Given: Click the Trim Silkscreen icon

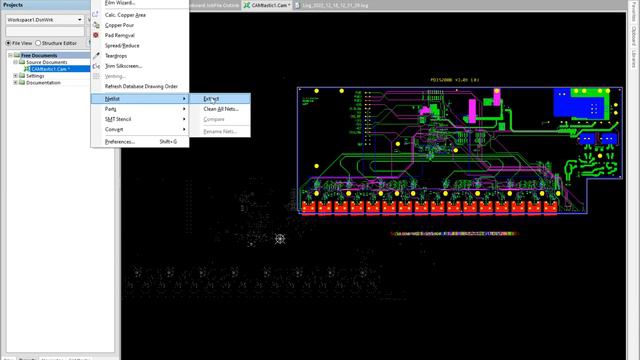Looking at the screenshot, I should 96,66.
